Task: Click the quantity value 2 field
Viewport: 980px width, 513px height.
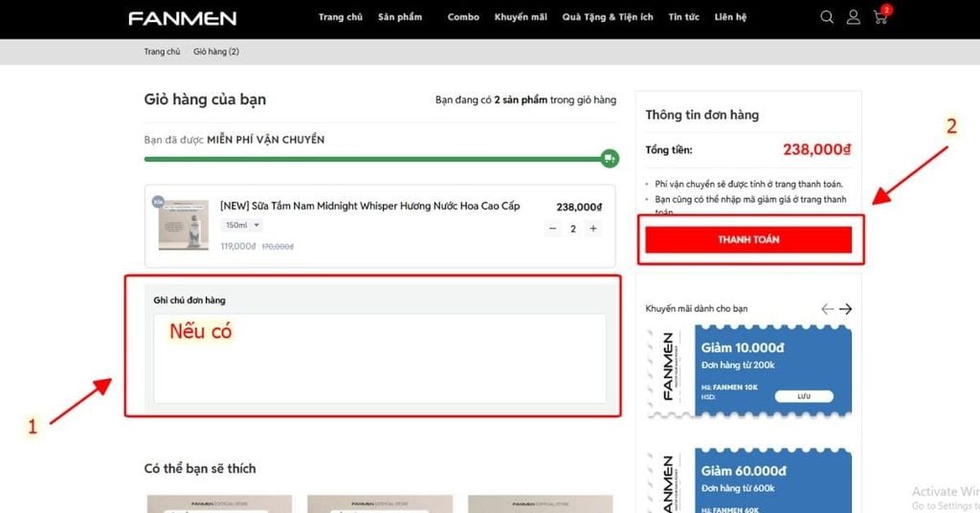Action: tap(572, 229)
